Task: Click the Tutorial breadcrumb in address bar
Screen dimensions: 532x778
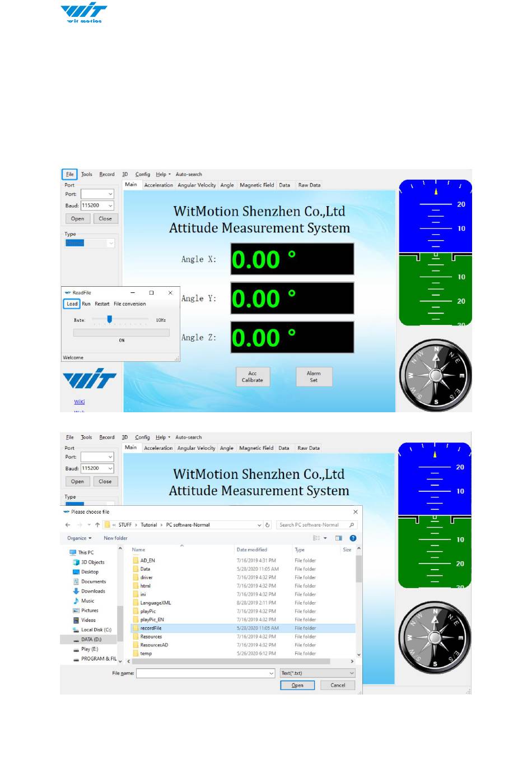Action: click(x=149, y=525)
